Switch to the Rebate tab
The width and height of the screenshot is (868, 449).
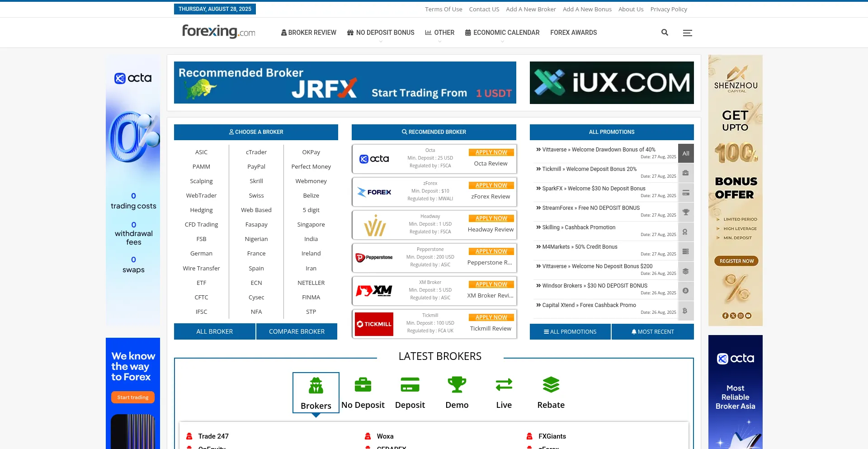[551, 392]
